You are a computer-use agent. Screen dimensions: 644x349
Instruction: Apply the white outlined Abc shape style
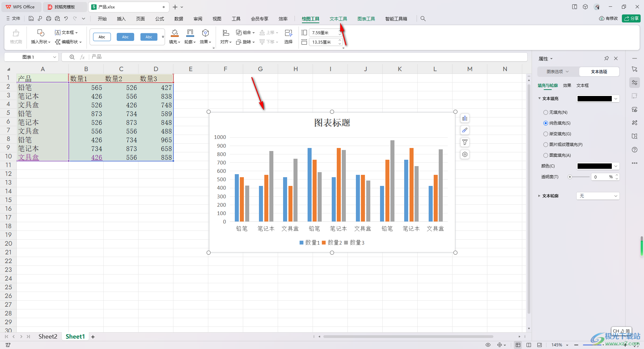[x=102, y=37]
